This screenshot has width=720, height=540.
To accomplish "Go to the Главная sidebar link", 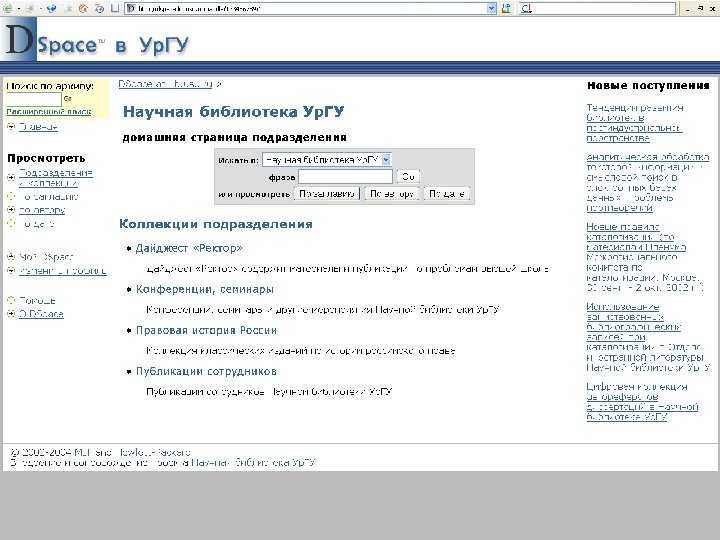I will point(38,127).
